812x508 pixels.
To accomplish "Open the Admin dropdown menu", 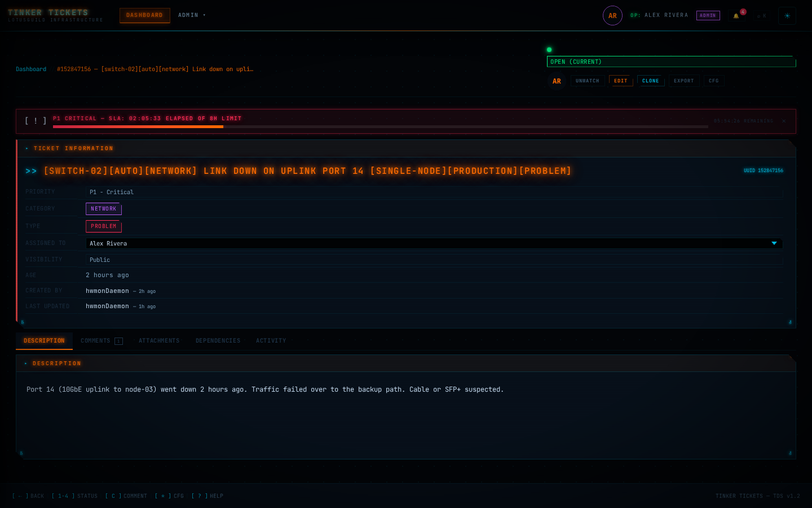I will [192, 15].
